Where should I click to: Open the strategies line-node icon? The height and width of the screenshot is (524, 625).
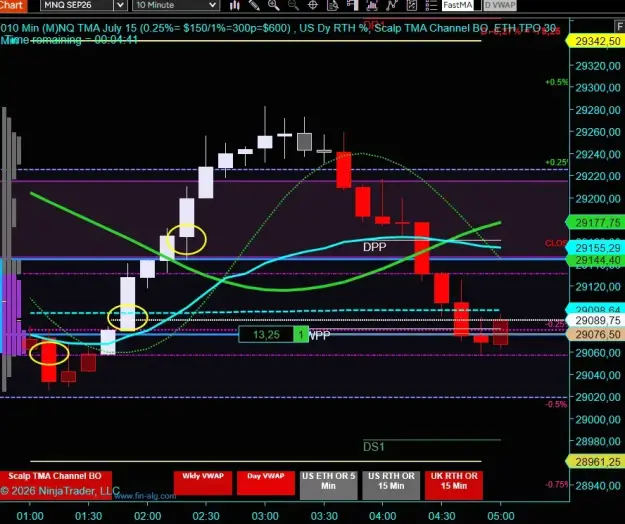[392, 5]
